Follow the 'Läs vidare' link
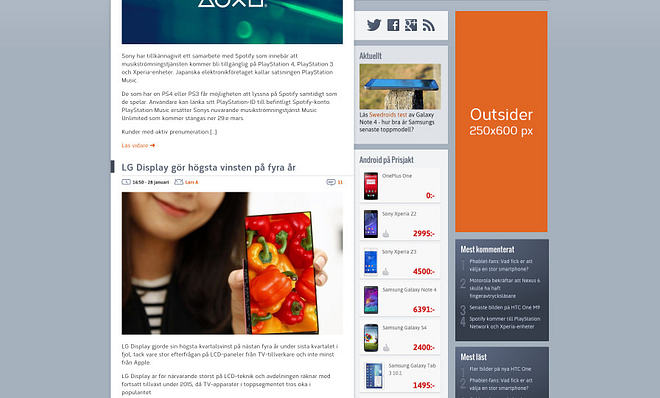 [138, 146]
